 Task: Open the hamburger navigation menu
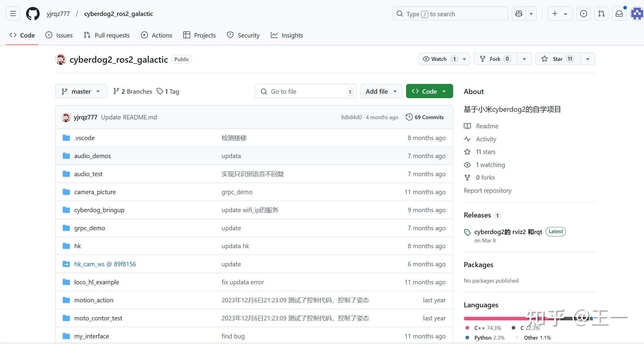point(13,14)
